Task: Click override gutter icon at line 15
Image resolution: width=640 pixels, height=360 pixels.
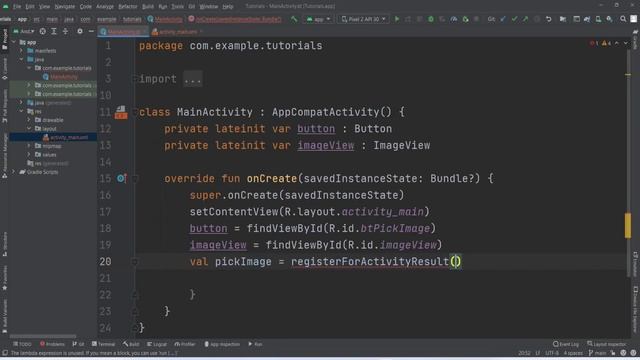Action: click(x=121, y=178)
